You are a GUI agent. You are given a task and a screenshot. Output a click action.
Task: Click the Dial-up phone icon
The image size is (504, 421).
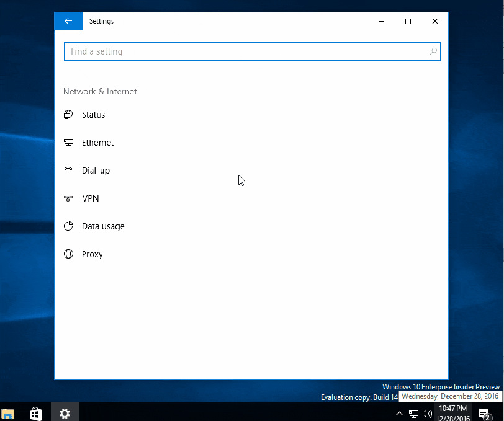[68, 171]
